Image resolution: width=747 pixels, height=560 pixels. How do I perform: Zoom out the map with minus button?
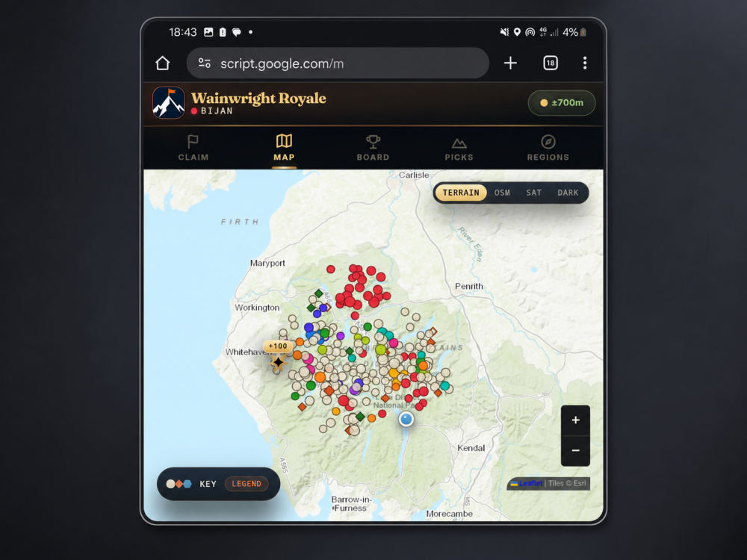pyautogui.click(x=575, y=450)
